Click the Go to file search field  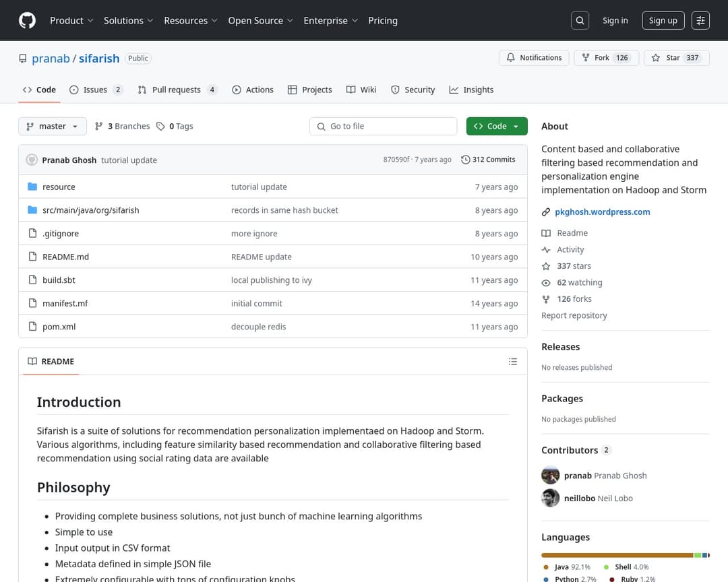point(383,126)
